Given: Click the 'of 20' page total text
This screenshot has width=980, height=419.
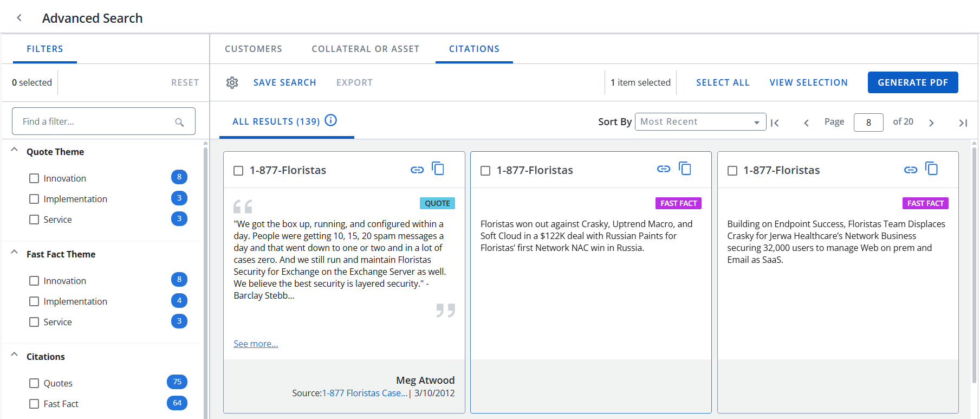Looking at the screenshot, I should tap(903, 121).
